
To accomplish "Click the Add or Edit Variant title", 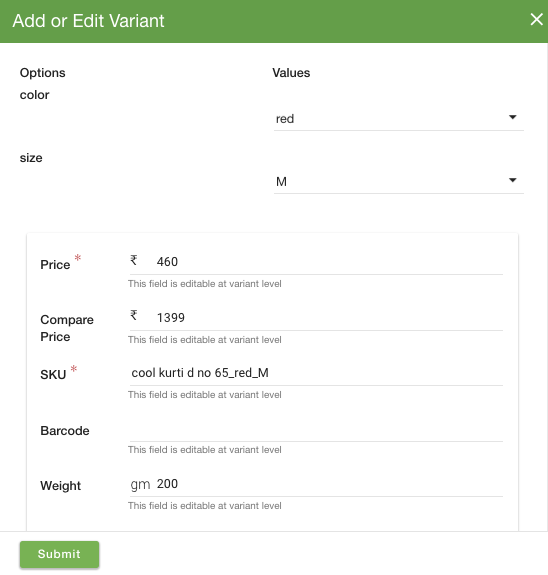I will point(88,21).
